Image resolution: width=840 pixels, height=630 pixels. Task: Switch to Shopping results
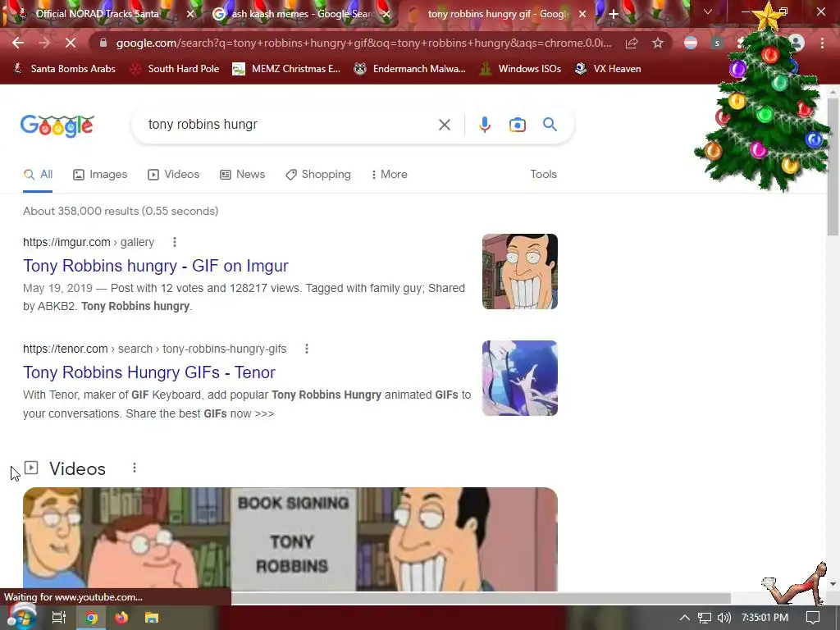tap(318, 174)
